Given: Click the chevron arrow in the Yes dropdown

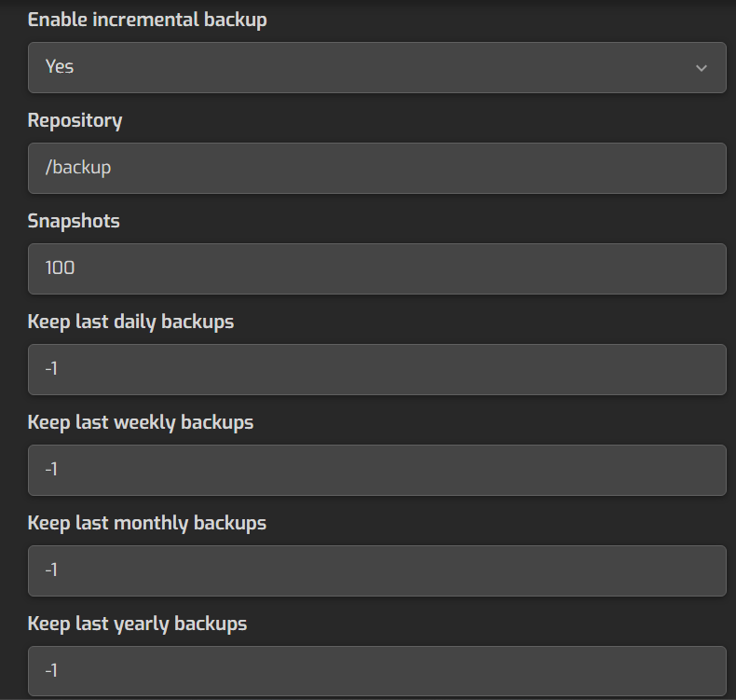Looking at the screenshot, I should (701, 68).
